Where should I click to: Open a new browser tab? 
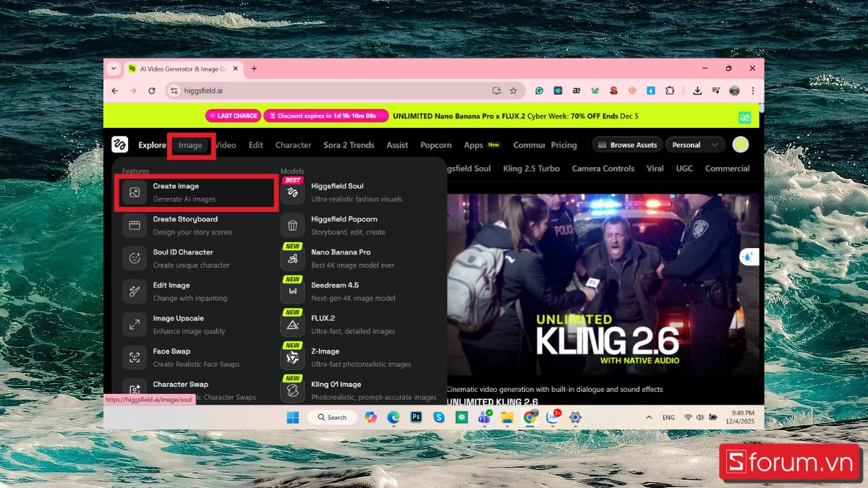click(x=254, y=69)
